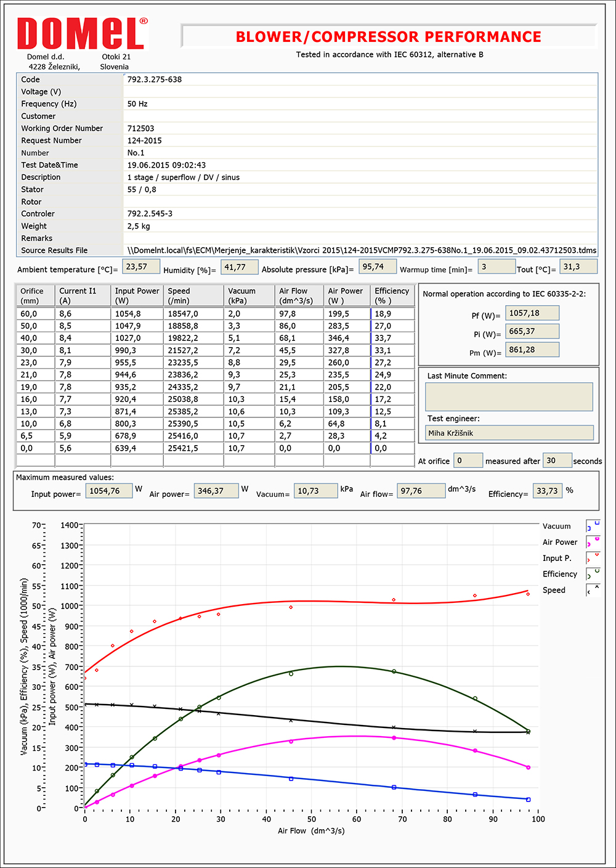Image resolution: width=616 pixels, height=868 pixels.
Task: Select the Source Results File path
Action: coord(361,250)
